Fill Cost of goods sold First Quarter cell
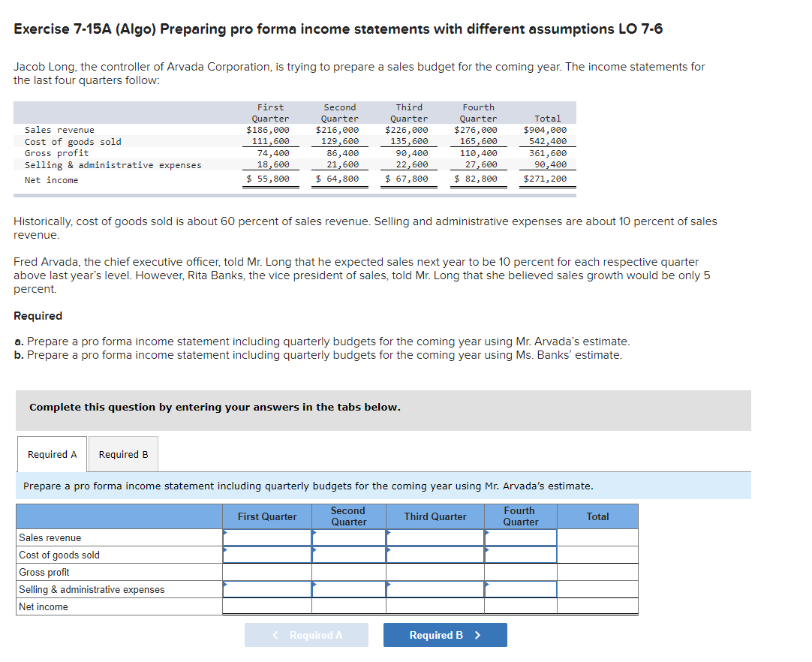812x662 pixels. (x=266, y=554)
